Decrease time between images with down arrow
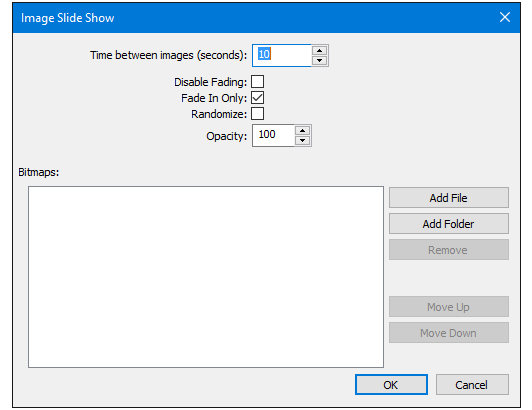 [x=319, y=60]
